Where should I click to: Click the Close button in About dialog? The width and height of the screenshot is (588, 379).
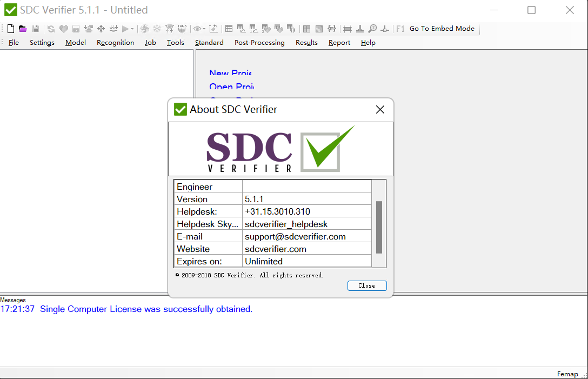tap(367, 285)
